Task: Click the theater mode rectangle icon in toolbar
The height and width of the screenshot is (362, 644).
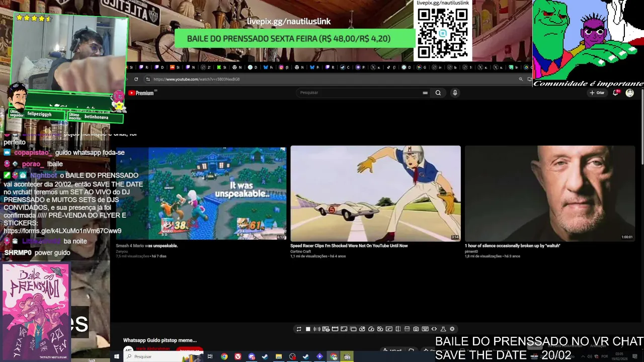Action: (x=344, y=329)
